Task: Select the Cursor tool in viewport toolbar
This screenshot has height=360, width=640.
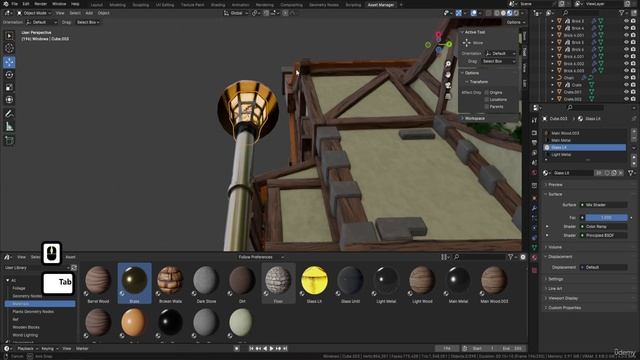Action: (x=9, y=48)
